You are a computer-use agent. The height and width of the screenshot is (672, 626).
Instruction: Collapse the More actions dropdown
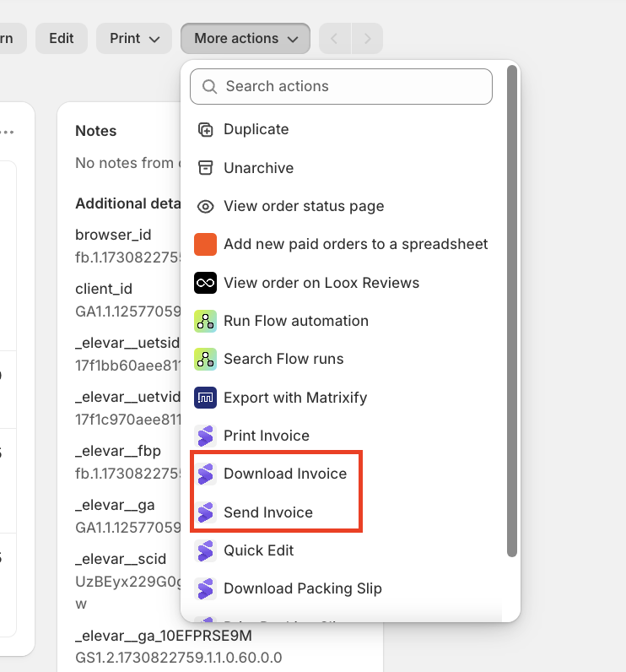point(245,39)
